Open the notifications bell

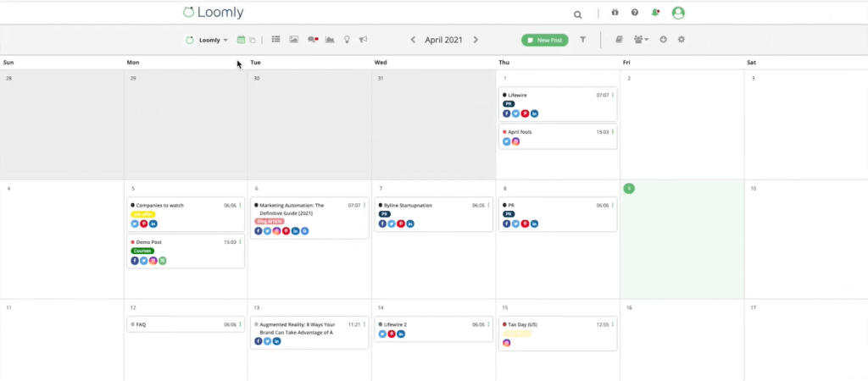655,14
